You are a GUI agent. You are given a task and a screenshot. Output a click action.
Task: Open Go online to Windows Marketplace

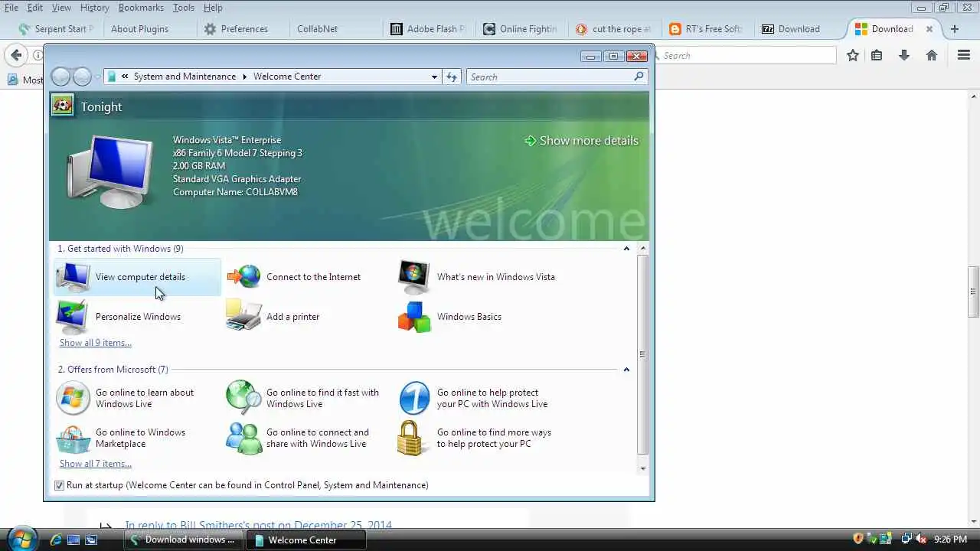121,438
